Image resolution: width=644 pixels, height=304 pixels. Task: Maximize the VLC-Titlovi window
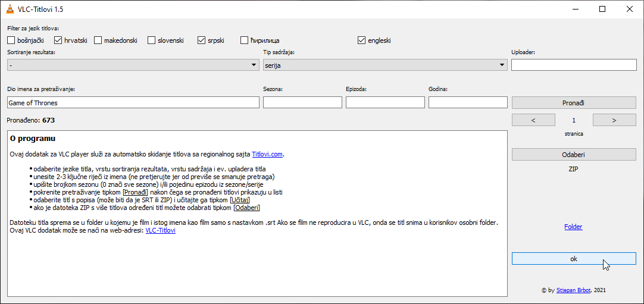coord(602,9)
